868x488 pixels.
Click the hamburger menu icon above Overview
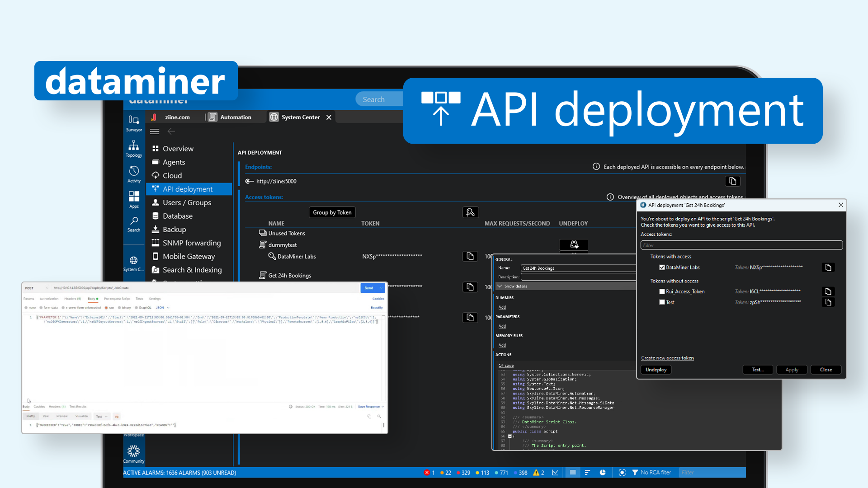pos(155,131)
